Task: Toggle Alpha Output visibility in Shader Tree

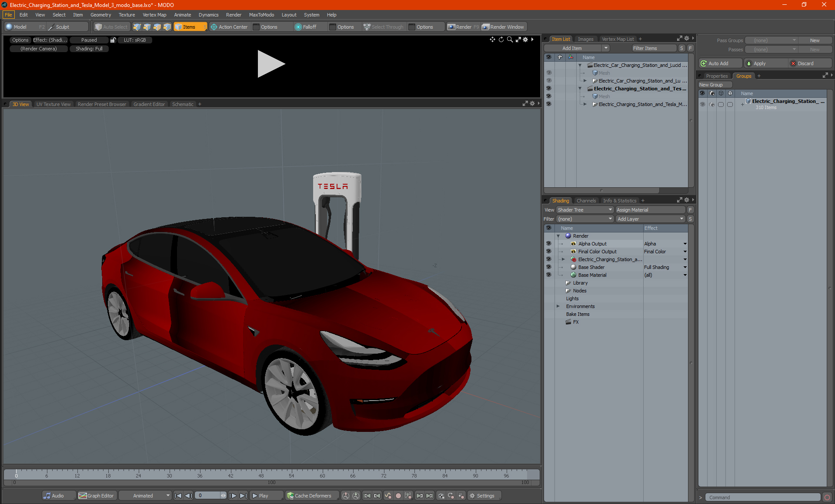Action: click(549, 244)
